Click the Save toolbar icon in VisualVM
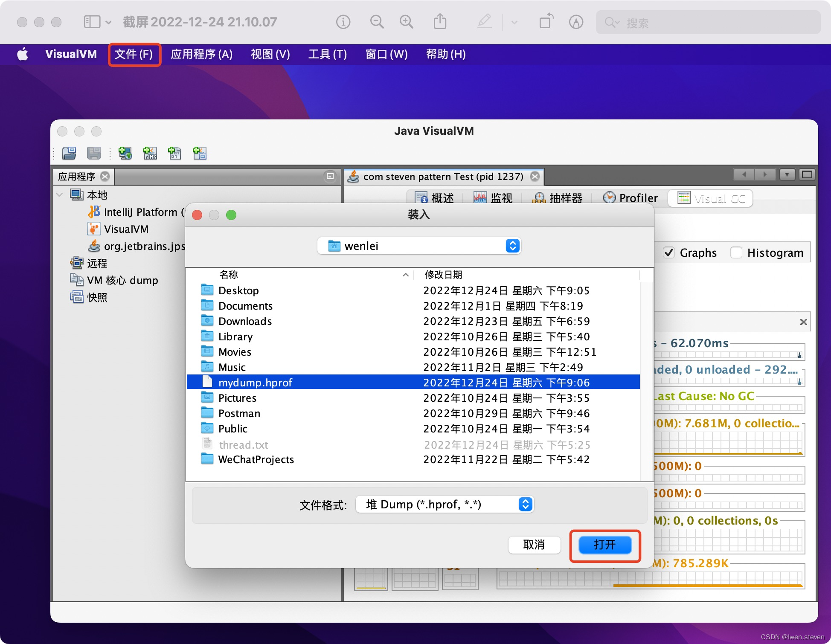Screen dimensions: 831x644 click(x=93, y=153)
